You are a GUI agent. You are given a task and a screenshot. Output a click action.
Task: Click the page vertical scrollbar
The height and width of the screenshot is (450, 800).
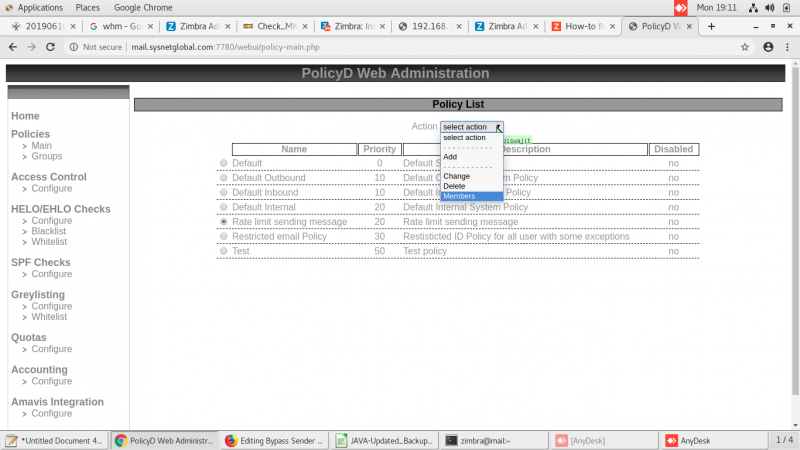pyautogui.click(x=795, y=230)
